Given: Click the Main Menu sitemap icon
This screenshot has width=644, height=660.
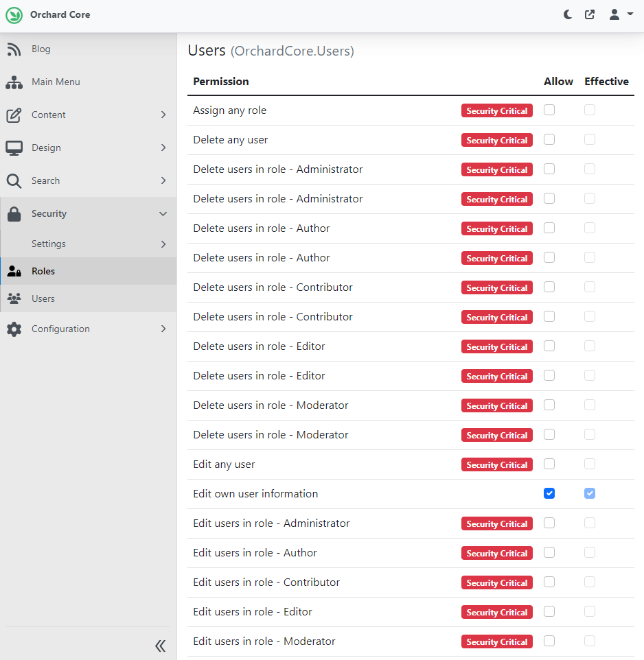Looking at the screenshot, I should click(14, 82).
